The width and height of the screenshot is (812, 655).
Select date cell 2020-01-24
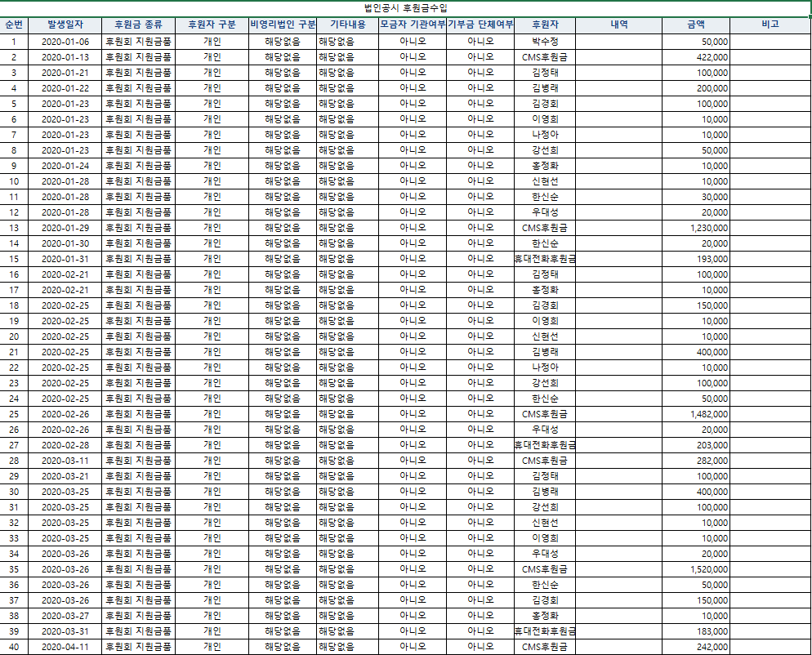[65, 167]
